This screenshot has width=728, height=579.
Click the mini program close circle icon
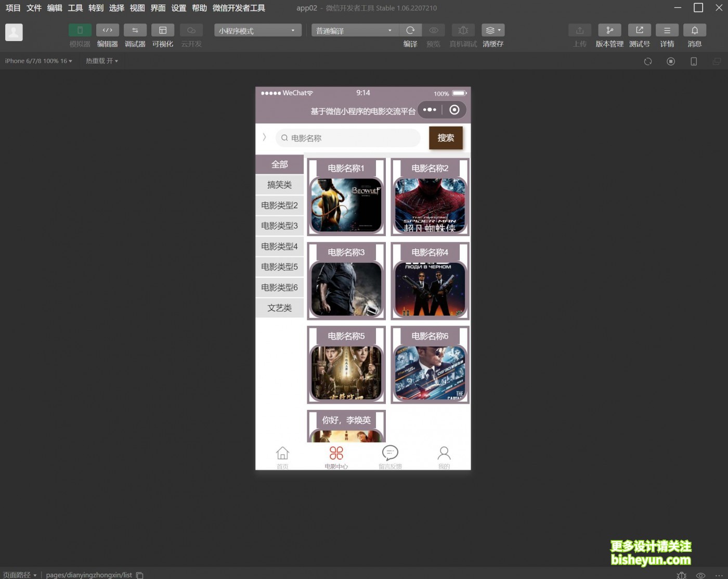click(x=454, y=110)
